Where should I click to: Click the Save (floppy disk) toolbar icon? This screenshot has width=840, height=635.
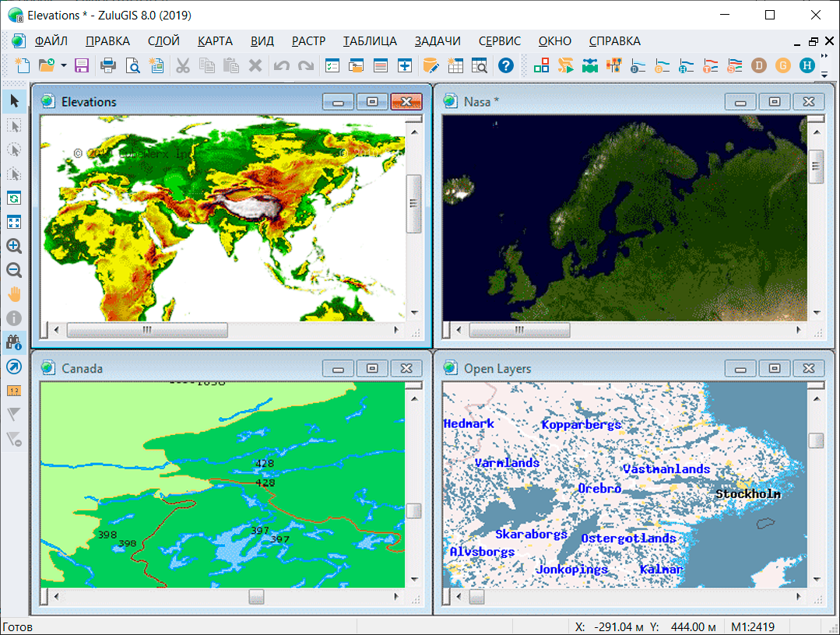click(x=82, y=66)
